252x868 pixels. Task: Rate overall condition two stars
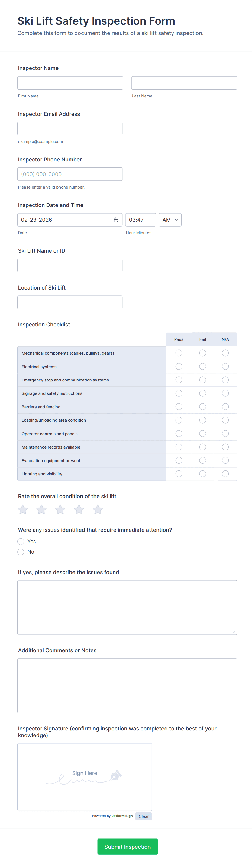(x=41, y=510)
